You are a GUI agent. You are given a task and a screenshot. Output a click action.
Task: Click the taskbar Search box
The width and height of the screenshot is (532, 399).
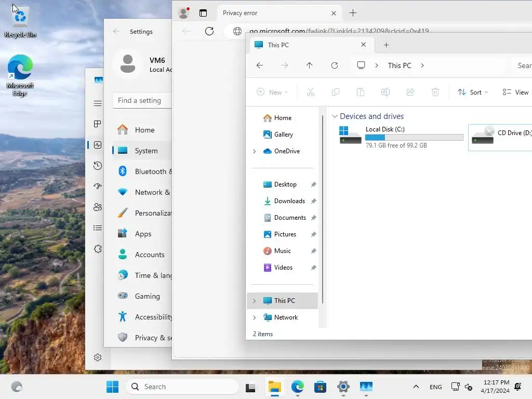pos(182,387)
